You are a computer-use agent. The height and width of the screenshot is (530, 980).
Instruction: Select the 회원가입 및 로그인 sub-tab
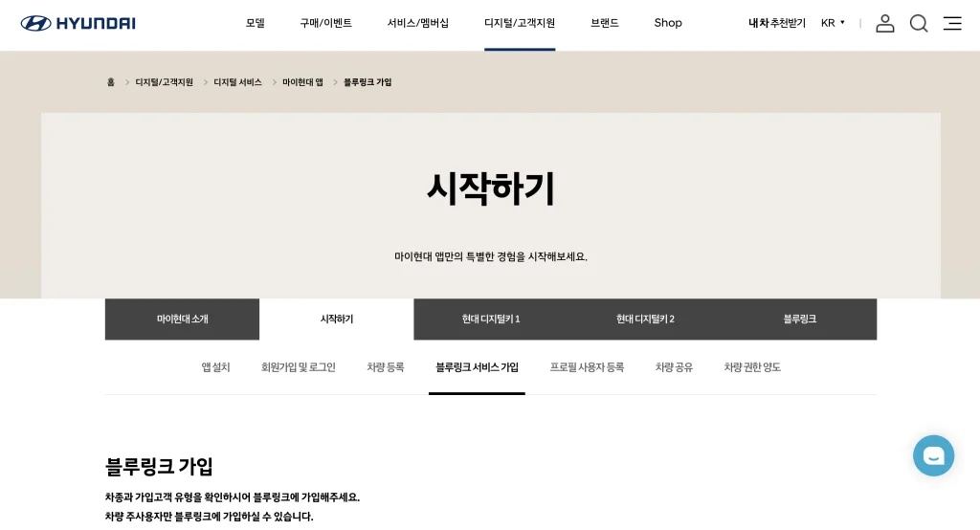[299, 366]
